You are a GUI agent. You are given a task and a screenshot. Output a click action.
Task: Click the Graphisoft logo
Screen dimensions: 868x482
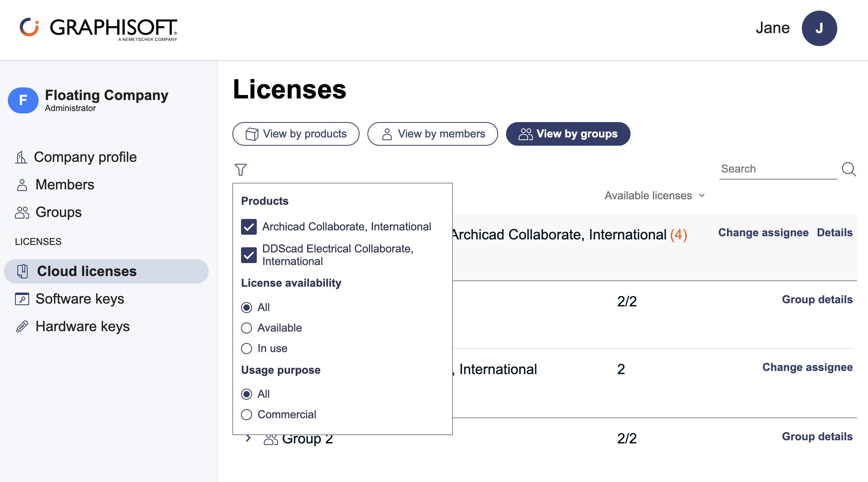[98, 28]
